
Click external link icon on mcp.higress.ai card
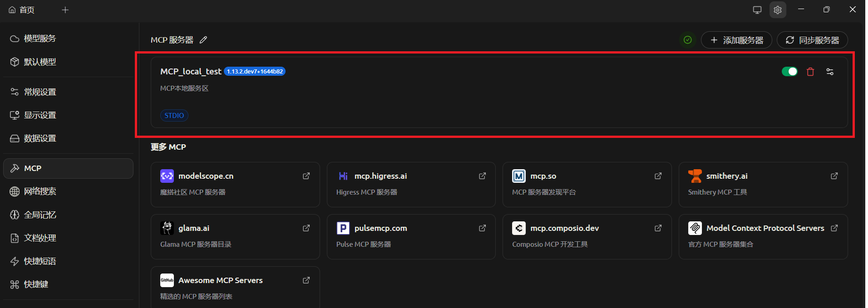coord(483,176)
